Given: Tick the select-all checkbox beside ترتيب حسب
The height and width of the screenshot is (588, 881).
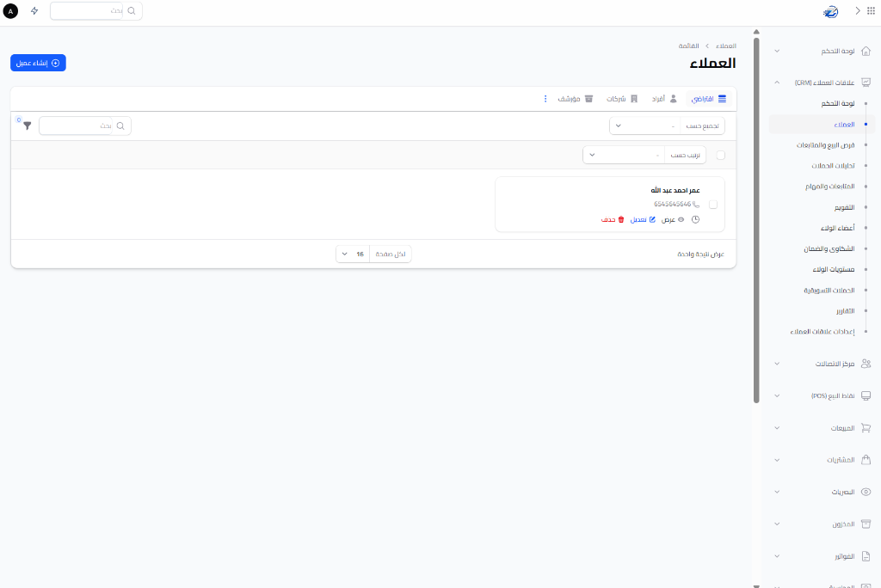Looking at the screenshot, I should (721, 155).
